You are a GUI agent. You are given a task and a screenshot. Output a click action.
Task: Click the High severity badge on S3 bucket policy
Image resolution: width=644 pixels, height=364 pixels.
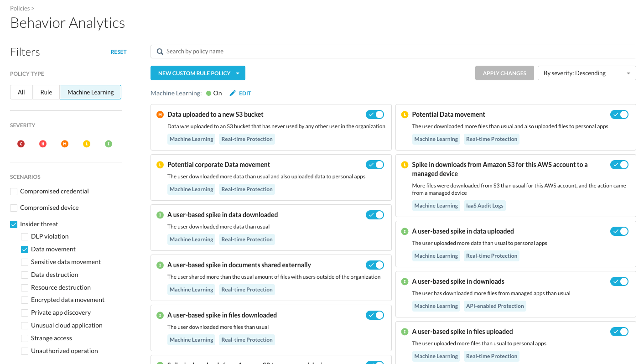(x=159, y=114)
